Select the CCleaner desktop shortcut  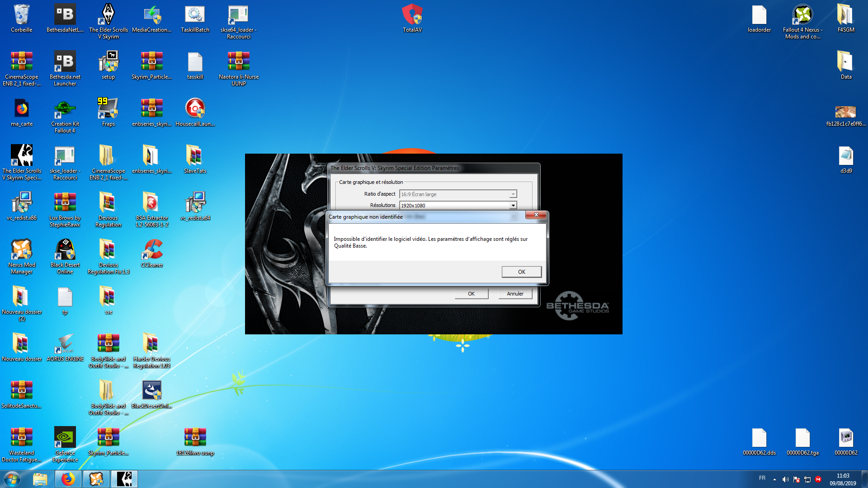click(x=152, y=253)
